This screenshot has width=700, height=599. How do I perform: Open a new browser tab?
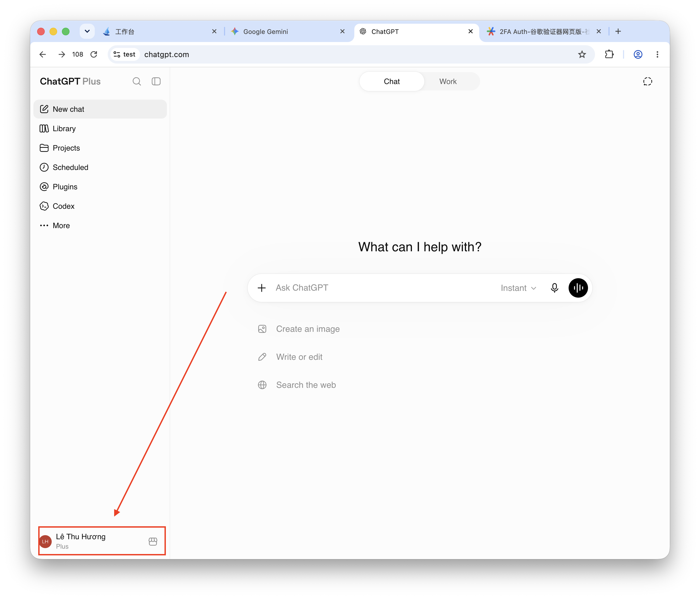(x=618, y=32)
